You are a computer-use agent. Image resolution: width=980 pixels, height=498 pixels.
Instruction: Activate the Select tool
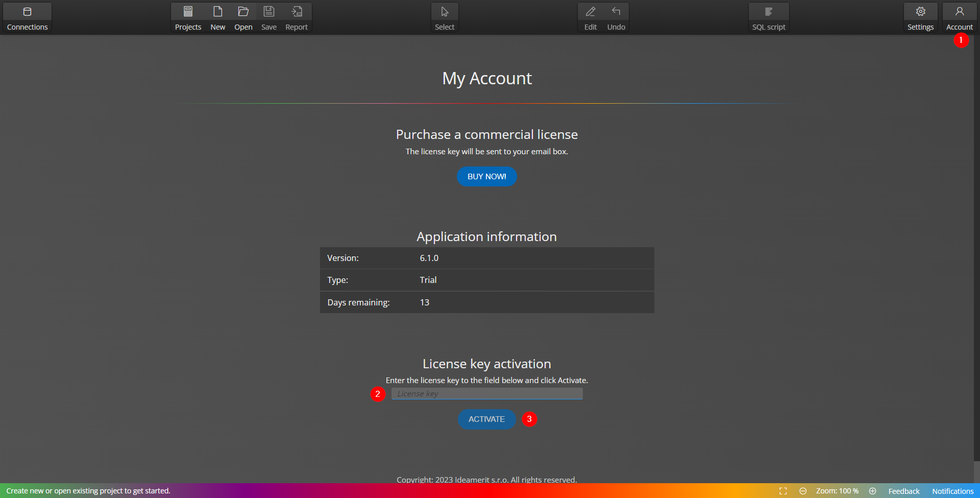click(444, 17)
